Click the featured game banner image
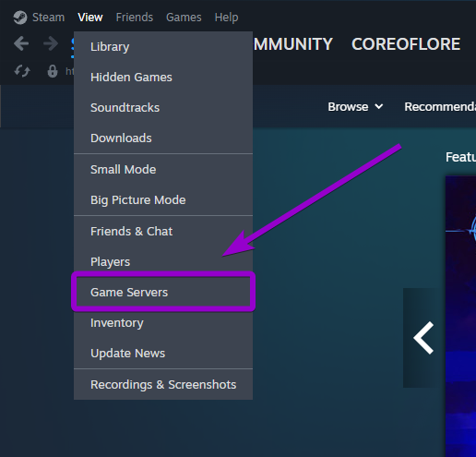 tap(460, 317)
